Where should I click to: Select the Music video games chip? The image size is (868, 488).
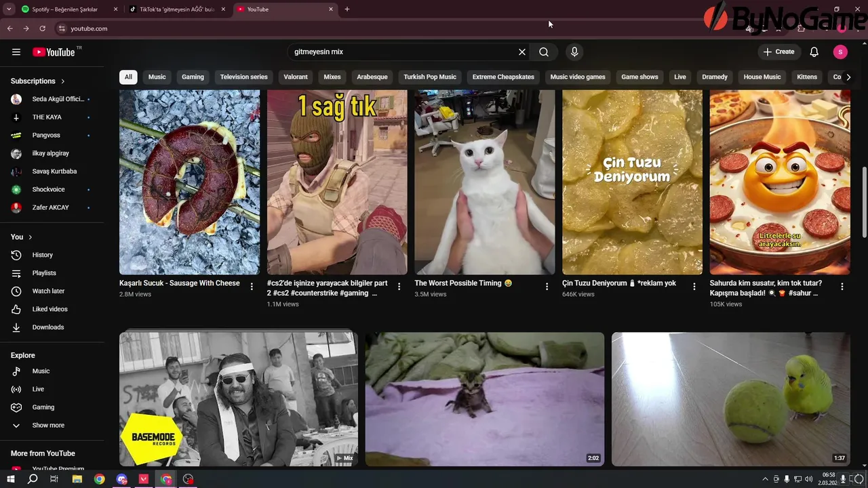578,77
